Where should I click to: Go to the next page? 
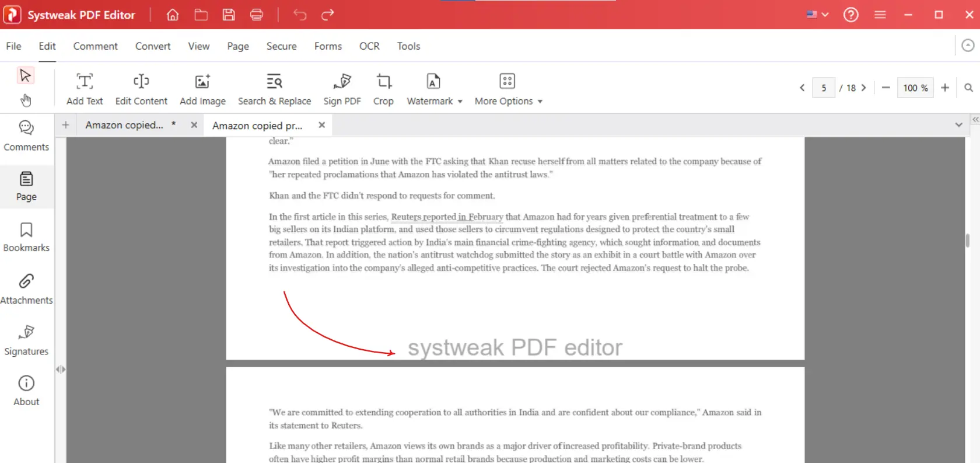pos(864,88)
